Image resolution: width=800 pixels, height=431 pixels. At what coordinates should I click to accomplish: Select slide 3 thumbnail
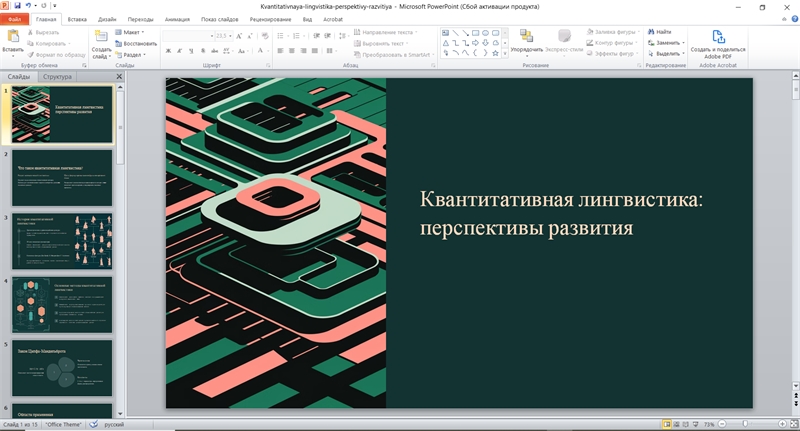coord(62,241)
